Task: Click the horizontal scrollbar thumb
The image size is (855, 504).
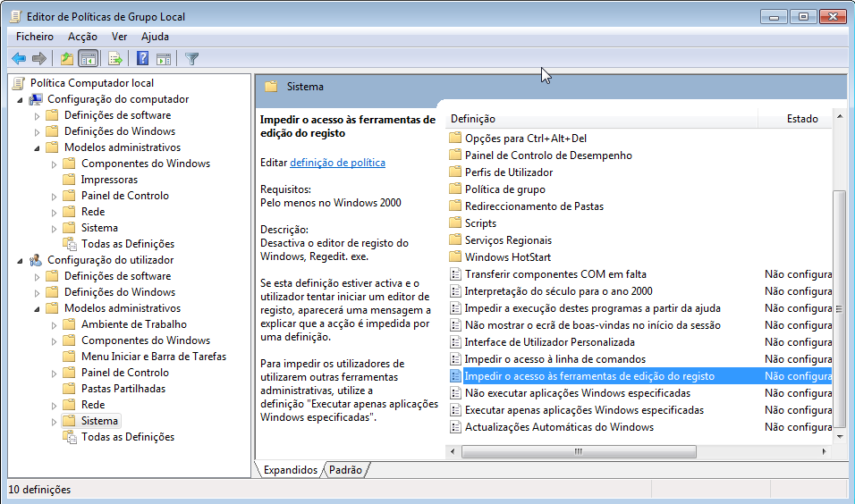Action: coord(579,451)
